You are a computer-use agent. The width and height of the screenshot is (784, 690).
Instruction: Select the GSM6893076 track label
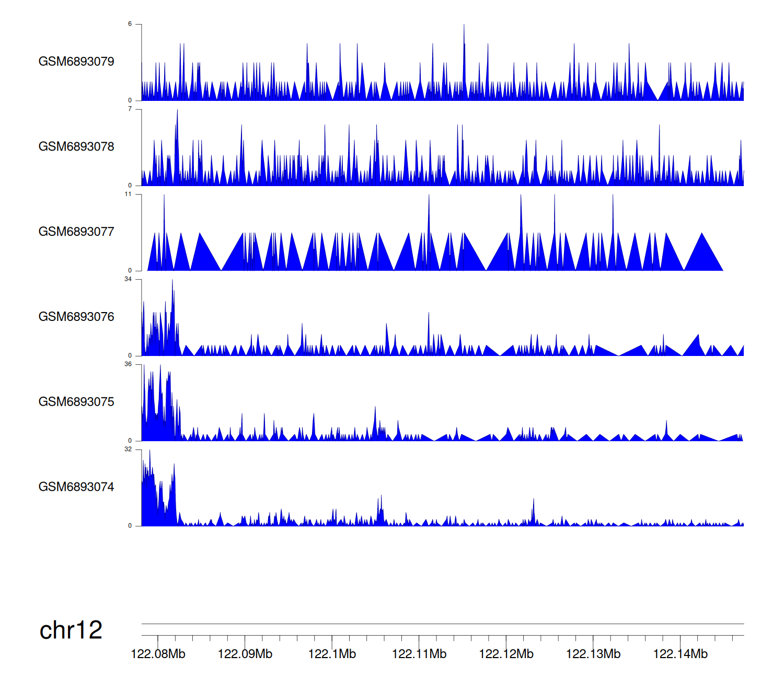[x=76, y=317]
